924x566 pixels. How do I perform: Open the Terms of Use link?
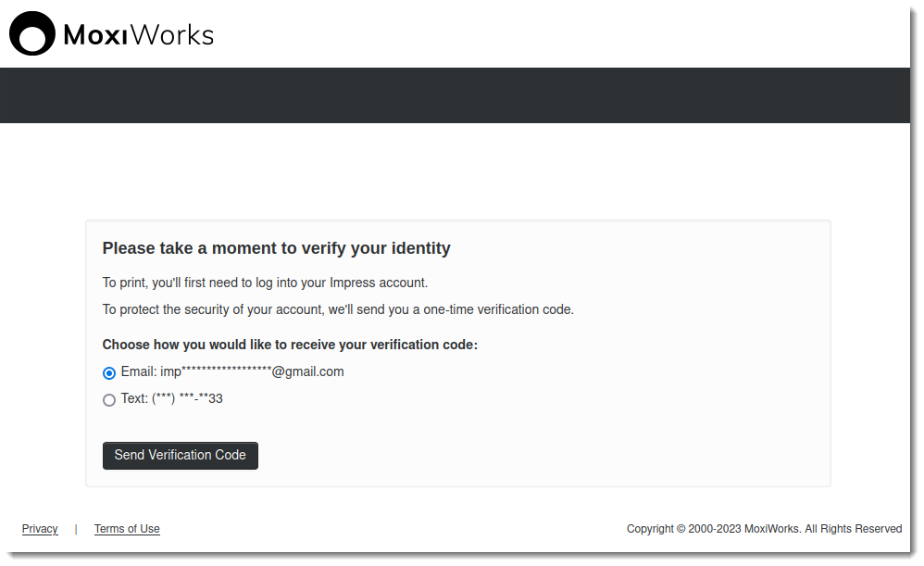point(127,529)
